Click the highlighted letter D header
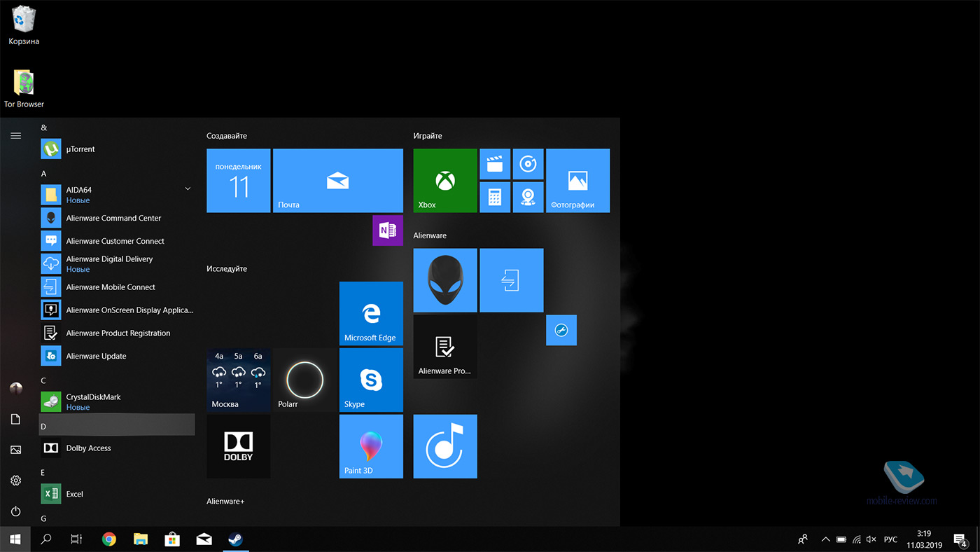Image resolution: width=980 pixels, height=552 pixels. coord(117,425)
